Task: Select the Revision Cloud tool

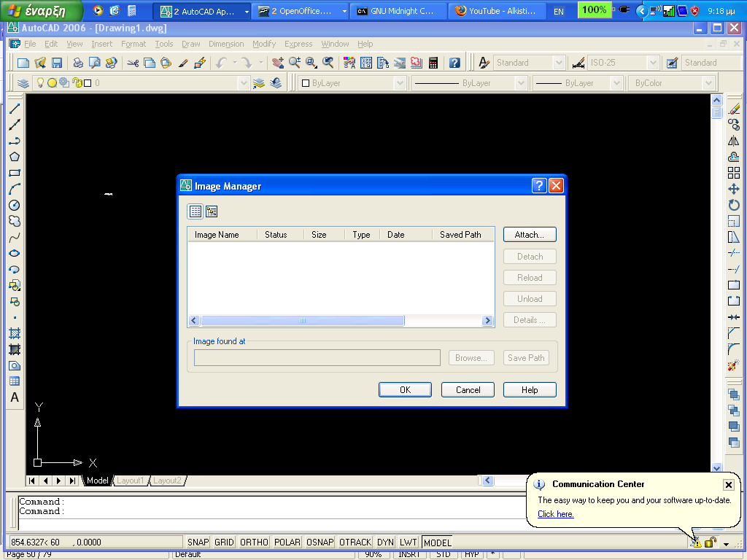Action: (15, 221)
